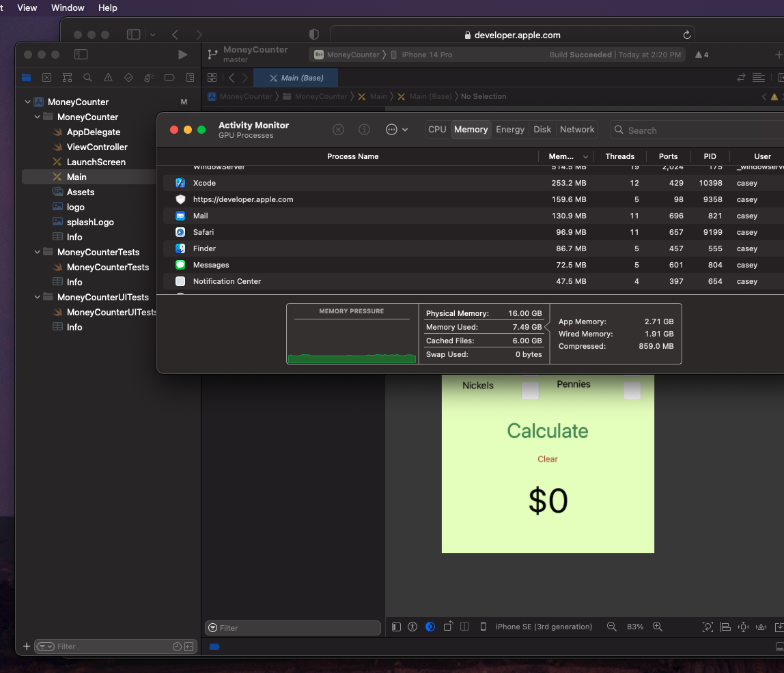Collapse the MoneyCounterTests folder
Viewport: 784px width, 673px height.
pyautogui.click(x=38, y=253)
